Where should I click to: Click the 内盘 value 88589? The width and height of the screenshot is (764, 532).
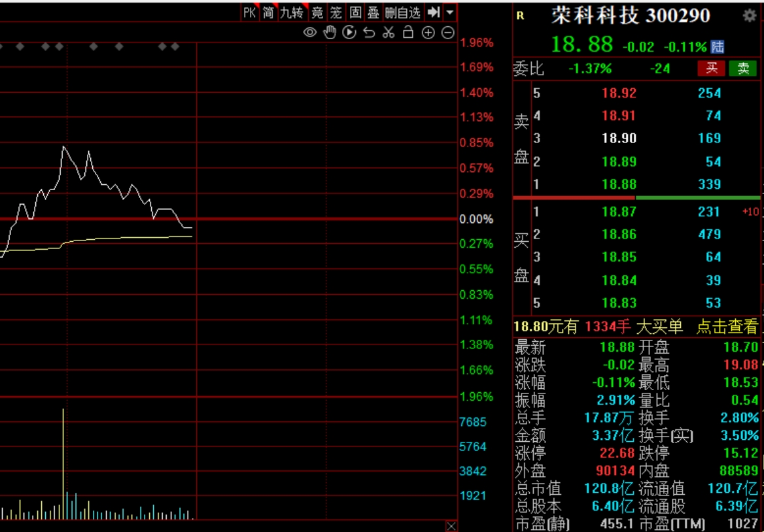point(738,471)
